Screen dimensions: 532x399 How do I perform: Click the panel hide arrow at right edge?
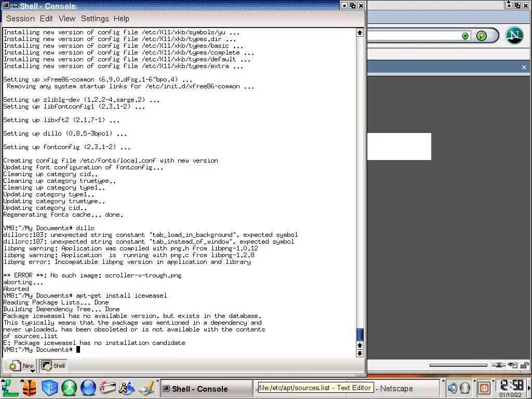pos(529,388)
